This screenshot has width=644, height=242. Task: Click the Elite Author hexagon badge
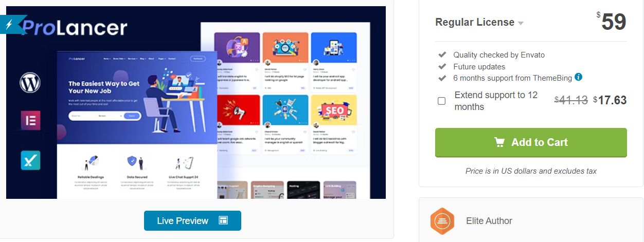click(443, 221)
